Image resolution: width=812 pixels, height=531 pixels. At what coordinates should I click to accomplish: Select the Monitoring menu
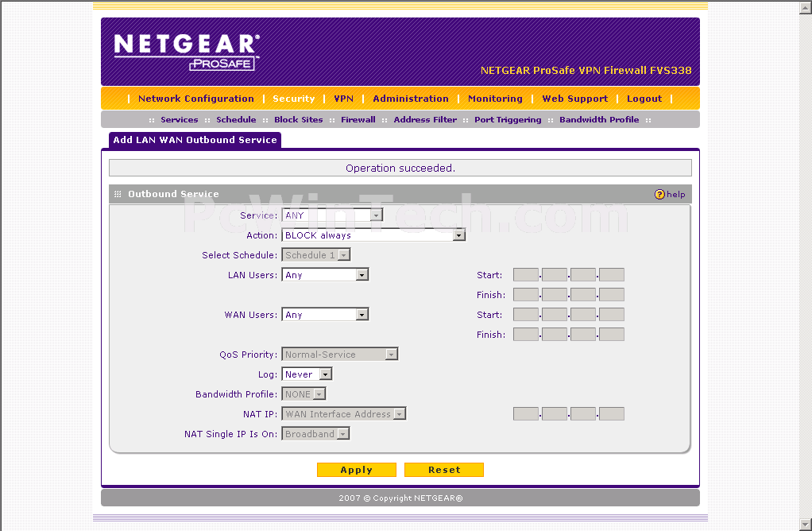[495, 99]
